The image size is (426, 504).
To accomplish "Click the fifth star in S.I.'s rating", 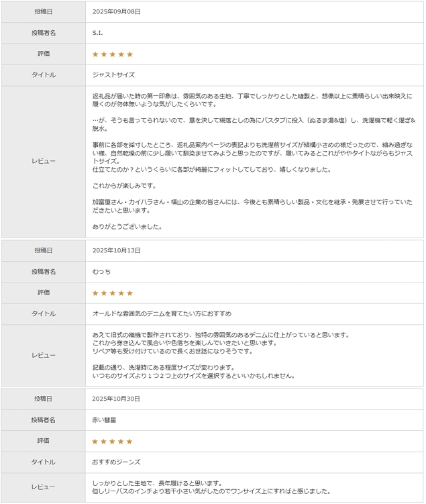I will coord(130,54).
